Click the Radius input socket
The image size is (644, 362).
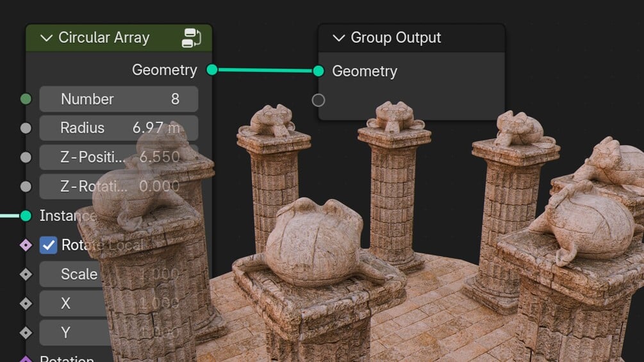click(26, 128)
